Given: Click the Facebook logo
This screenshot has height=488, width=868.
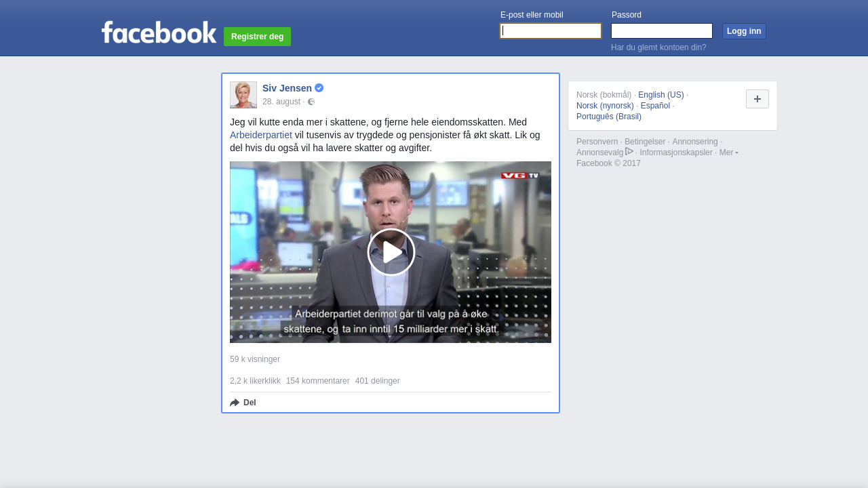Looking at the screenshot, I should pyautogui.click(x=159, y=33).
